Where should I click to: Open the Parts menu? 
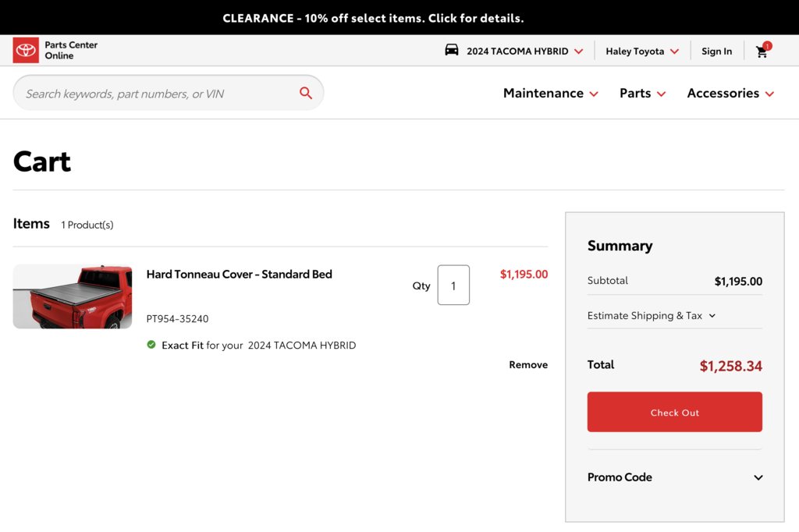coord(643,94)
